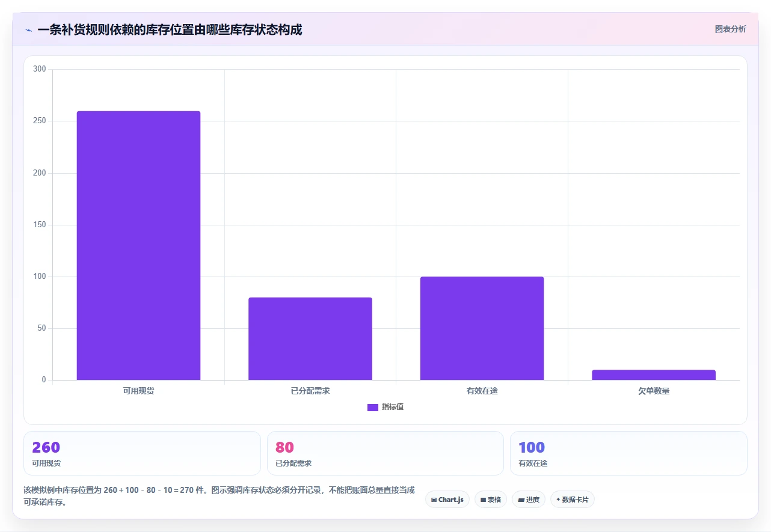
Task: Click the 欠单数量 x-axis label
Action: point(654,391)
